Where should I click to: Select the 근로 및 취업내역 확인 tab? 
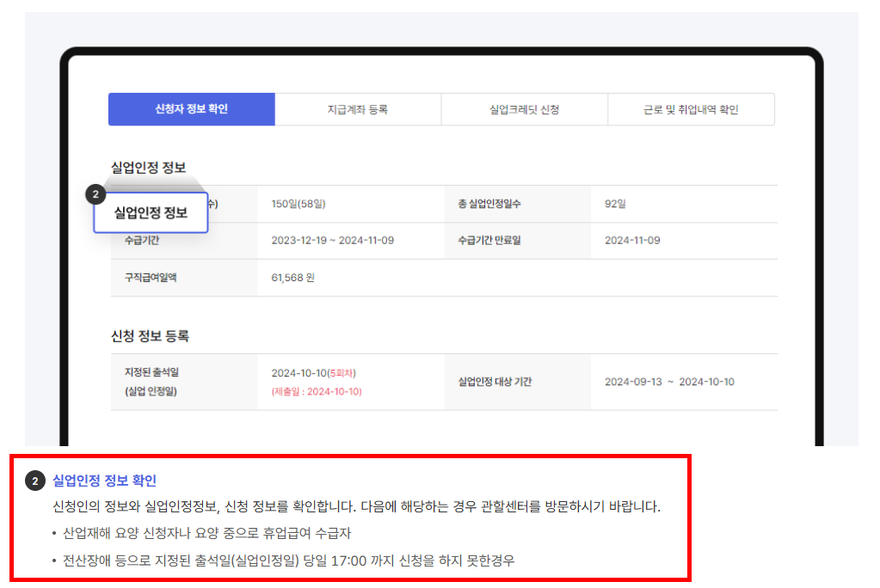pyautogui.click(x=691, y=109)
